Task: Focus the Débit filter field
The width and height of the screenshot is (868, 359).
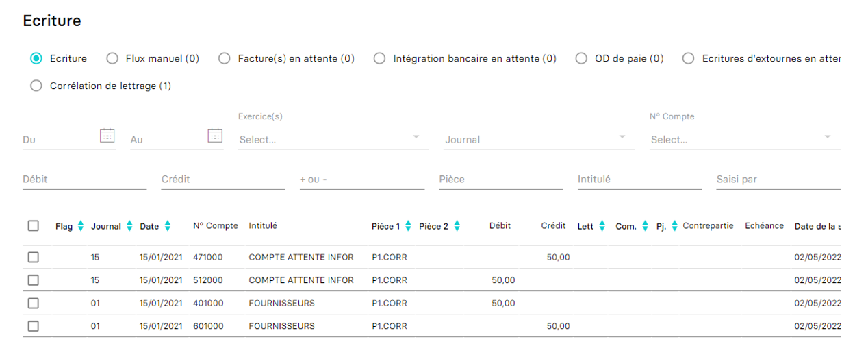Action: (84, 179)
